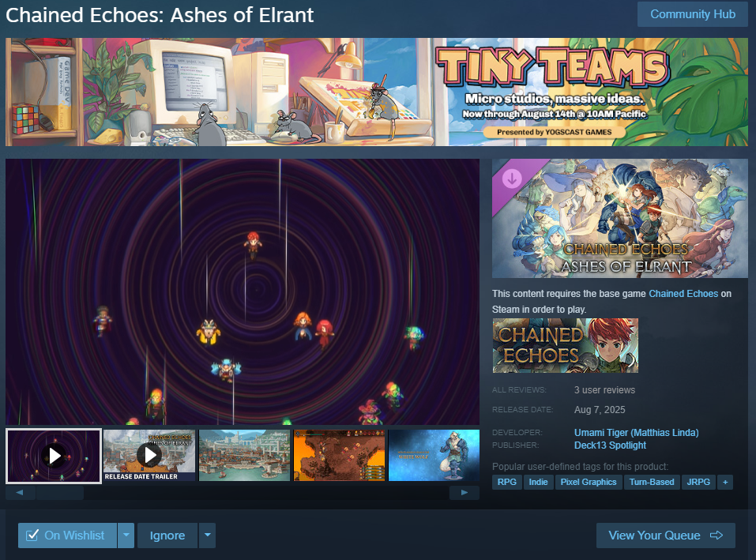This screenshot has height=560, width=756.
Task: Open the Chained Echoes base game link
Action: [x=683, y=294]
